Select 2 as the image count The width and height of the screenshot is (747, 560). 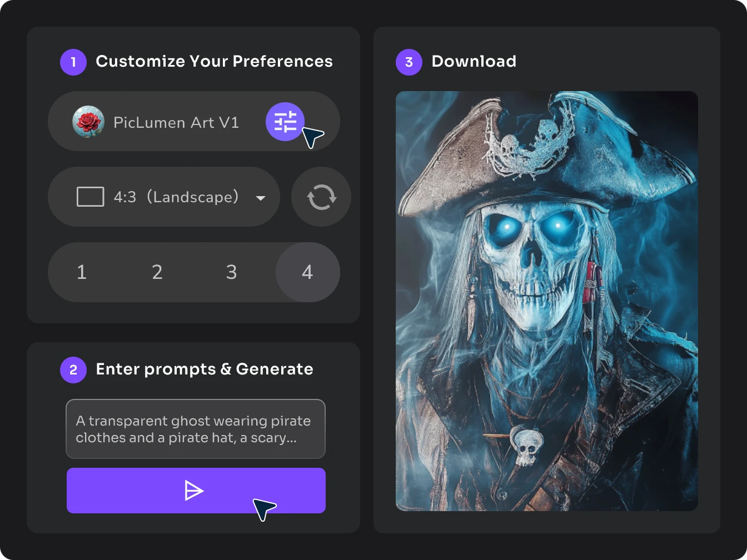pos(157,272)
